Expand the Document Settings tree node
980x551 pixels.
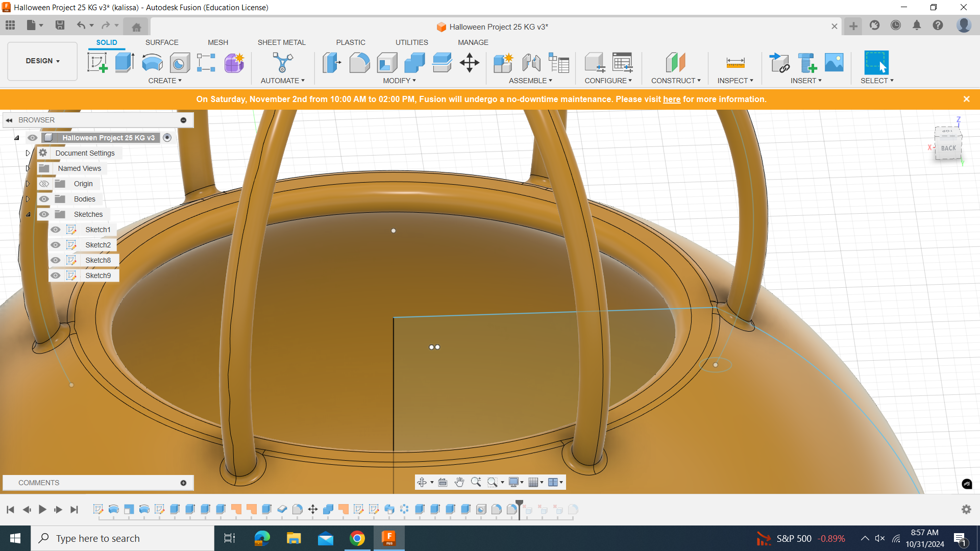coord(28,153)
